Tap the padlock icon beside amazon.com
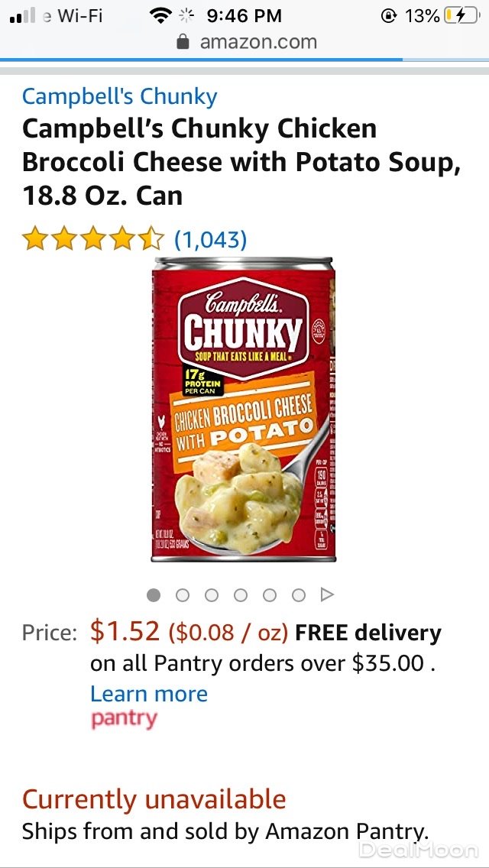 [183, 42]
